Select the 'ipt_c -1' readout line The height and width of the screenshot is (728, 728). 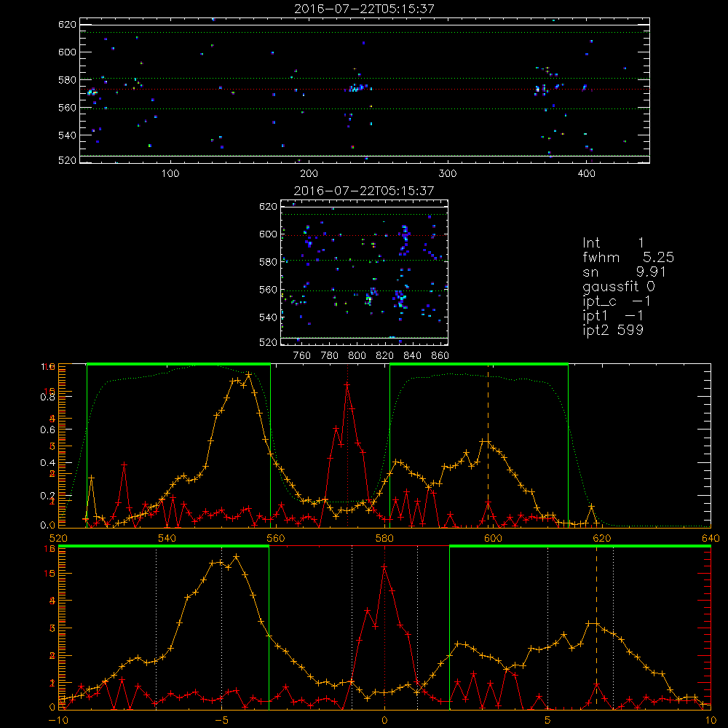click(x=617, y=301)
